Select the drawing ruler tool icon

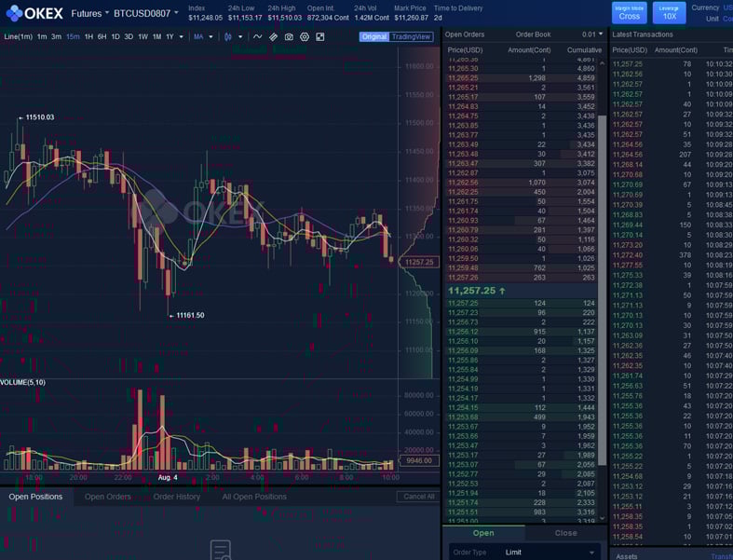tap(274, 37)
